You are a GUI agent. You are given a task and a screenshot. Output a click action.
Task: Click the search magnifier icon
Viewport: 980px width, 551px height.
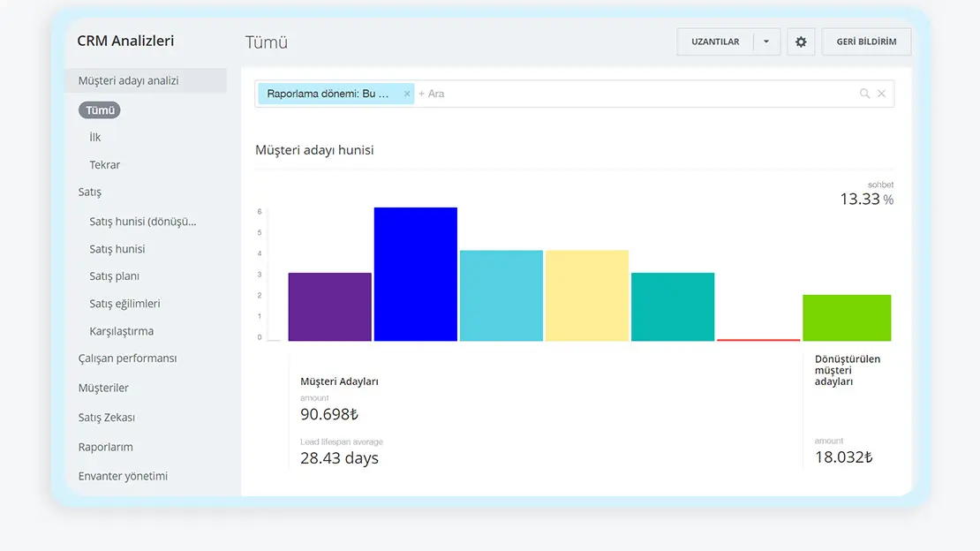864,94
